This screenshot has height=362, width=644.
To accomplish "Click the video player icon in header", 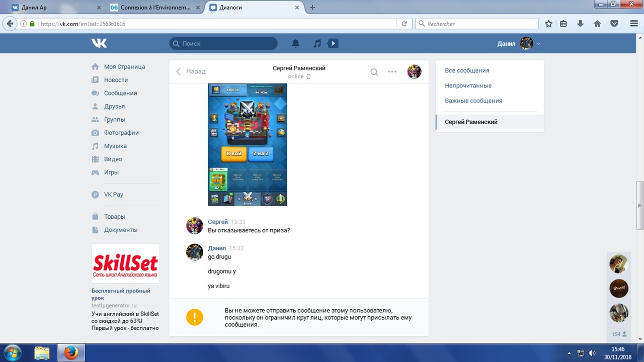I will (333, 44).
